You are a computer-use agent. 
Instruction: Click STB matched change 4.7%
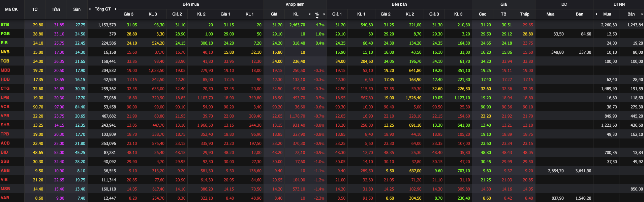coord(320,25)
